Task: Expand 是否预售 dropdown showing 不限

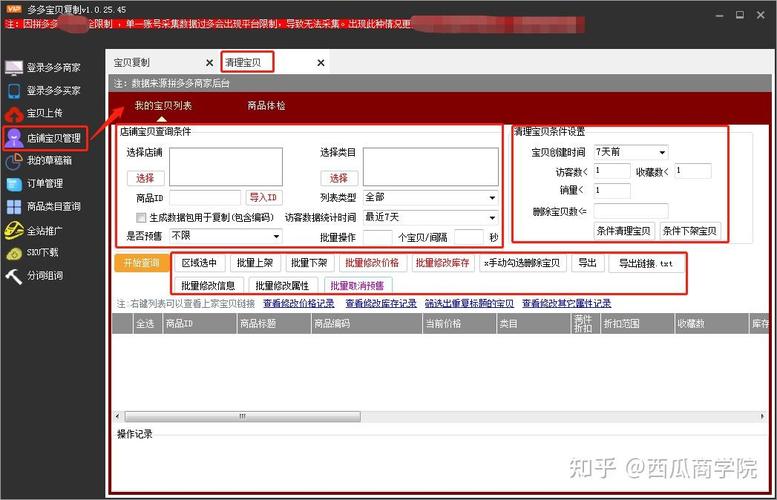Action: tap(226, 235)
